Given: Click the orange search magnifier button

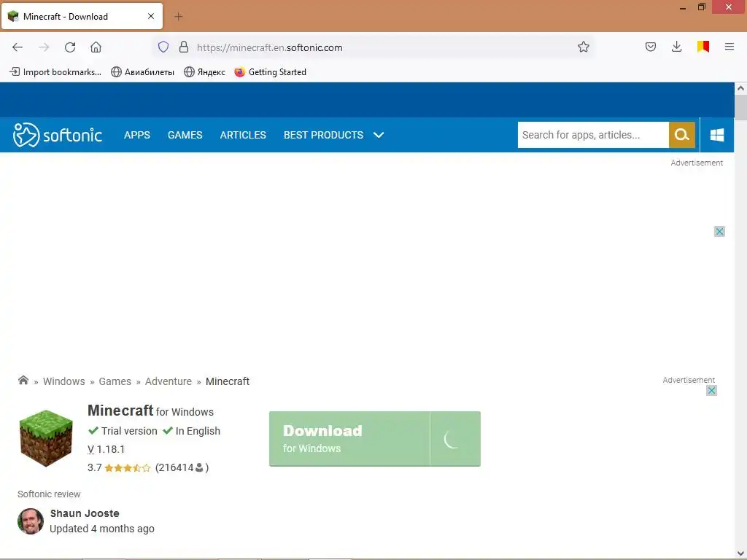Looking at the screenshot, I should 682,135.
